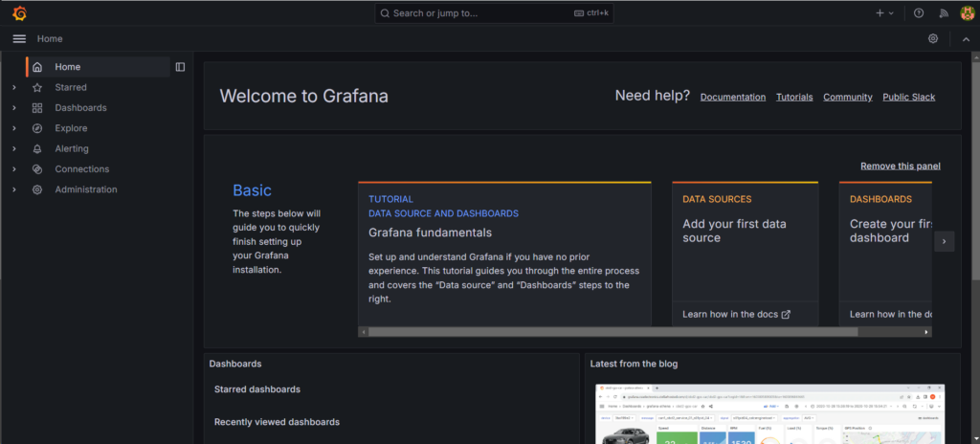Click the external link icon after Learn how in the docs
The image size is (980, 444).
point(787,314)
